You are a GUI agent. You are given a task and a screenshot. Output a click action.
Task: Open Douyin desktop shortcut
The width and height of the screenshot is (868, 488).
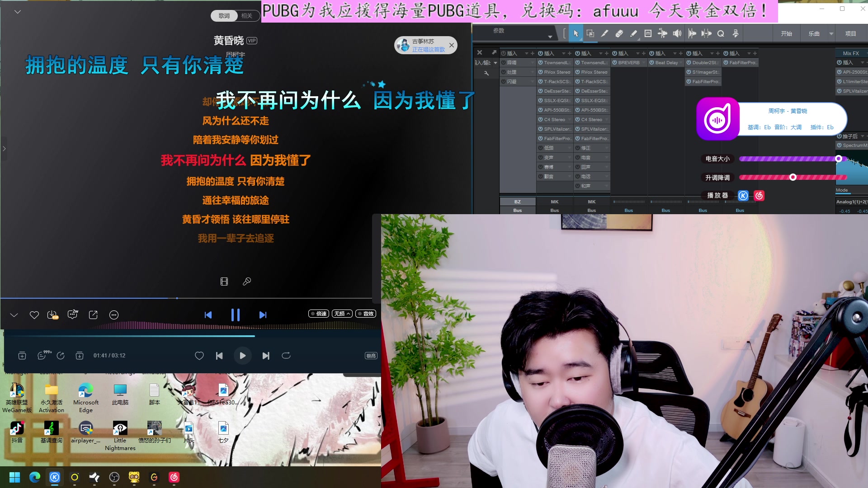17,432
